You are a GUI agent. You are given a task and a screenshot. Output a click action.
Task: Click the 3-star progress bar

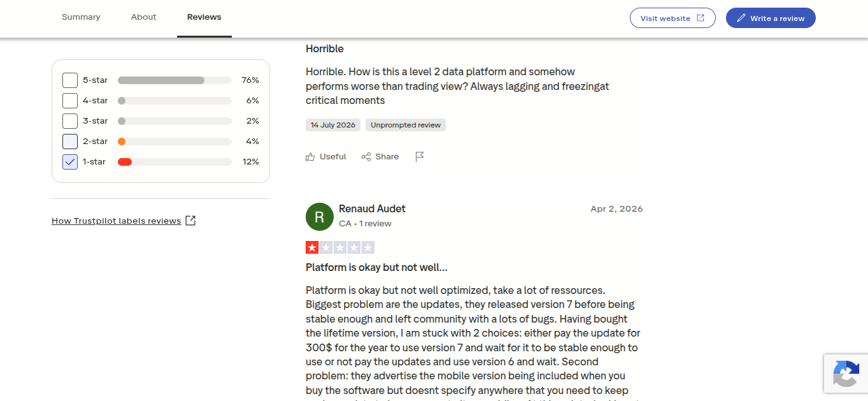[x=174, y=121]
